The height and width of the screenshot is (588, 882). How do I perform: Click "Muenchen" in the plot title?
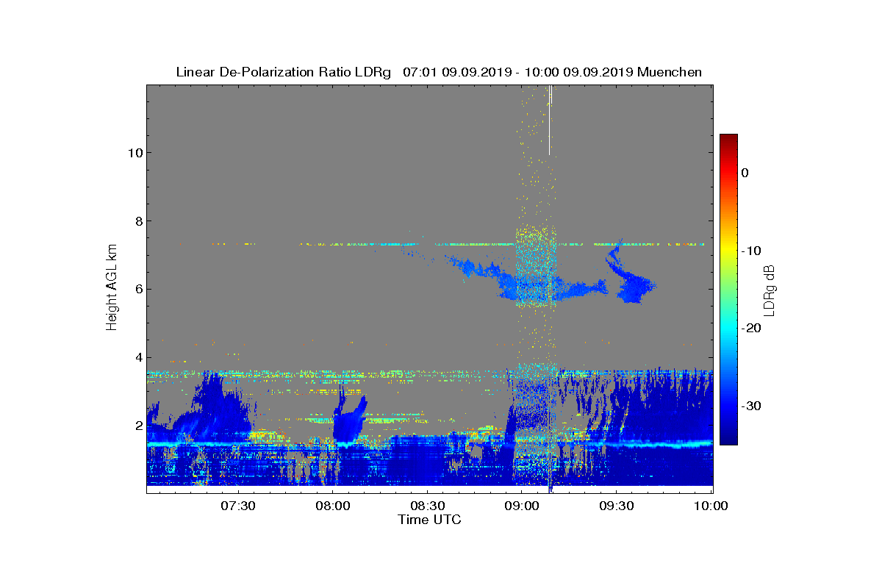[670, 72]
